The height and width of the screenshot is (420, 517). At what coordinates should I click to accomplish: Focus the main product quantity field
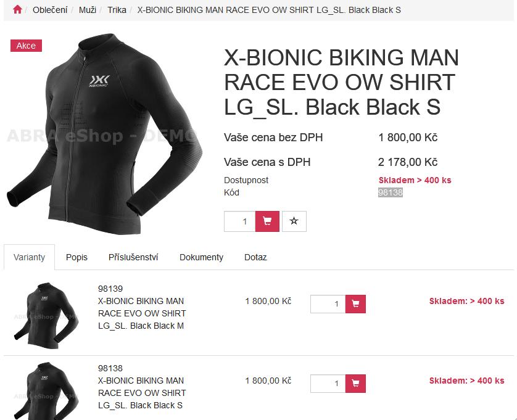tap(240, 221)
